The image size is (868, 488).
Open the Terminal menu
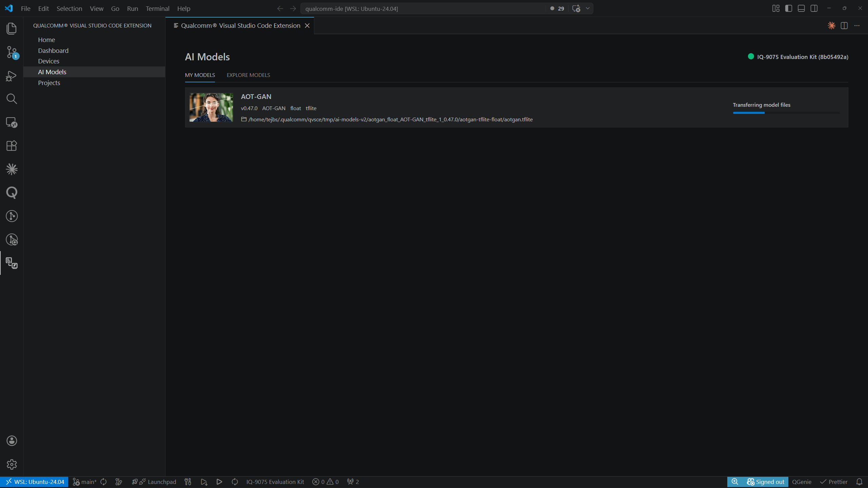(157, 8)
